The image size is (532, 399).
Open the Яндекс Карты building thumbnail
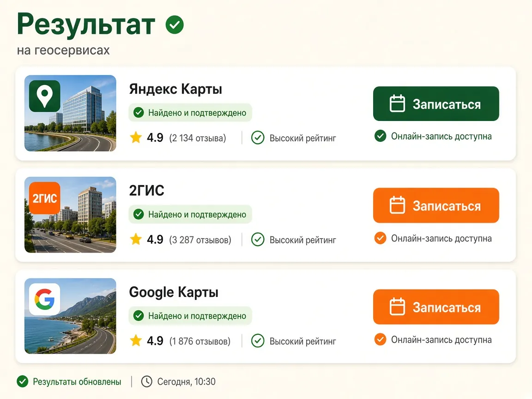coord(70,113)
